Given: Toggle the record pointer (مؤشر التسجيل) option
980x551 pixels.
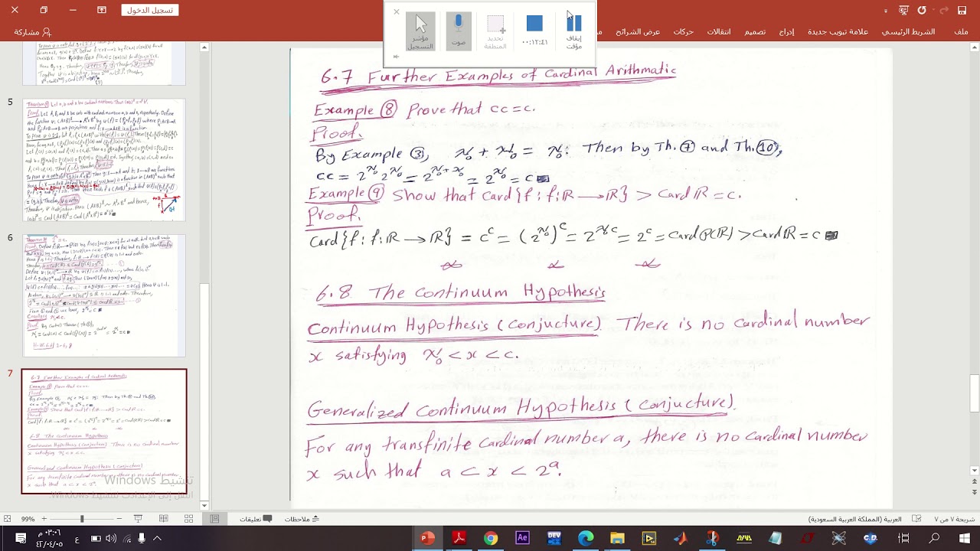Looking at the screenshot, I should tap(420, 31).
